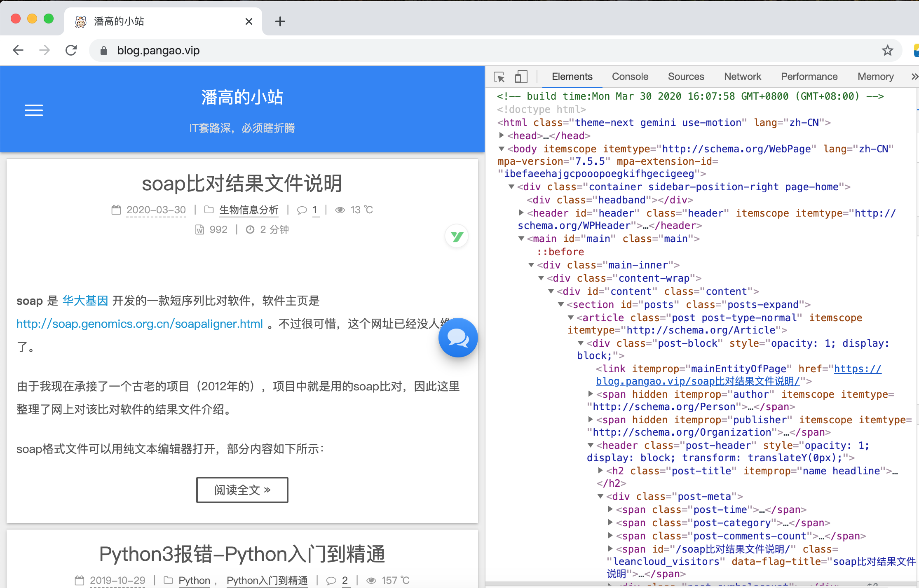Toggle the device toolbar icon
919x588 pixels.
click(521, 77)
